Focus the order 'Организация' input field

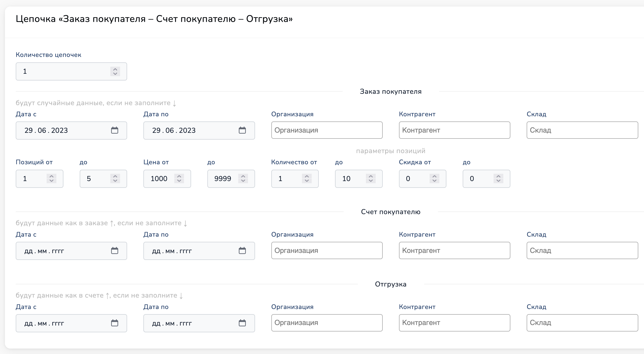[x=327, y=130]
